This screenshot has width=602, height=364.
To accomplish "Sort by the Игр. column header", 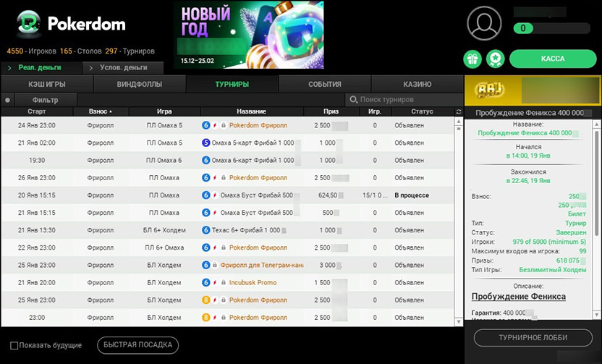I will click(375, 111).
